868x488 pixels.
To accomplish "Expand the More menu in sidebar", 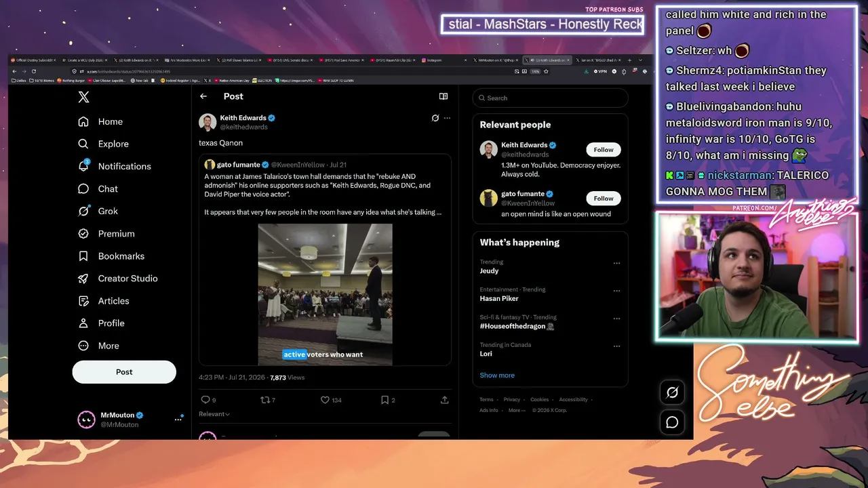I will coord(99,346).
